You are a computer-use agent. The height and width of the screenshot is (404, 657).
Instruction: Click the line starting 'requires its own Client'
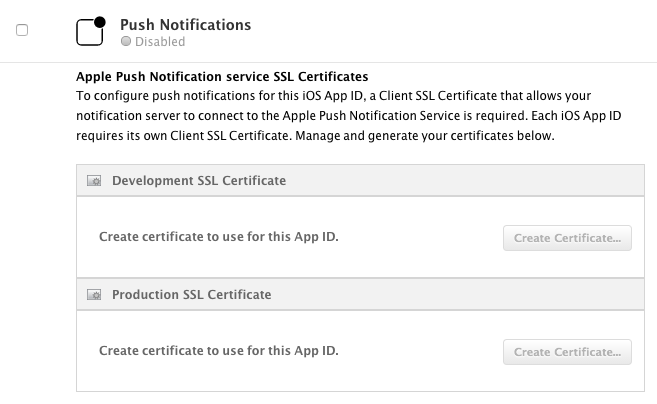[315, 136]
